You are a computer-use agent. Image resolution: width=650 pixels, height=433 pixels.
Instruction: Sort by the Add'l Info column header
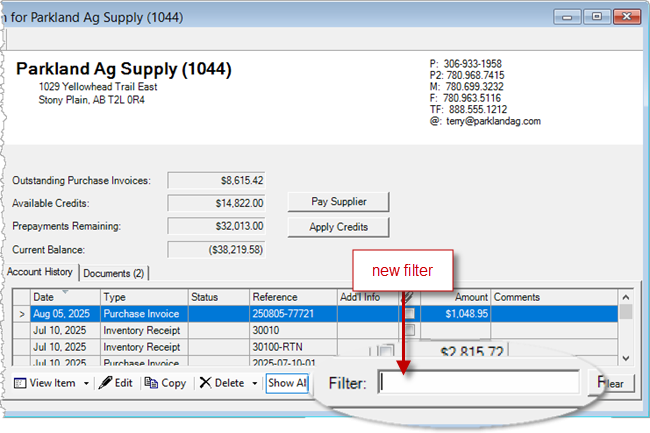(368, 297)
